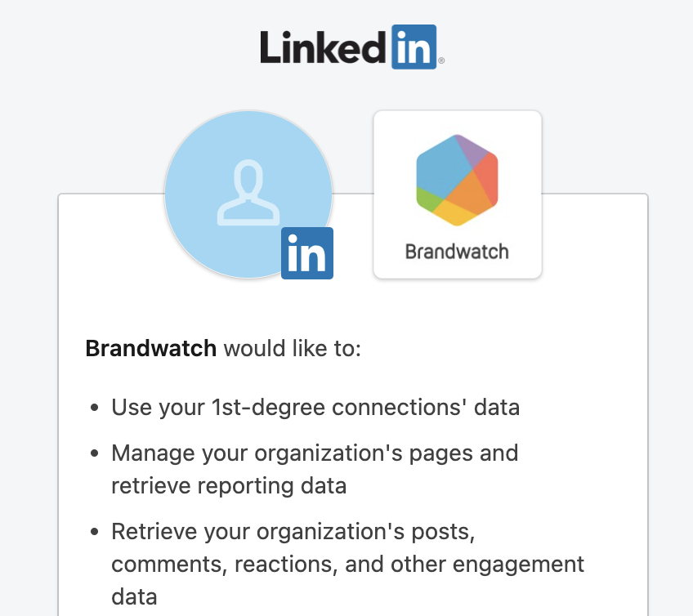Click the registered trademark symbol near LinkedIn logo
This screenshot has height=616, width=693.
[441, 61]
